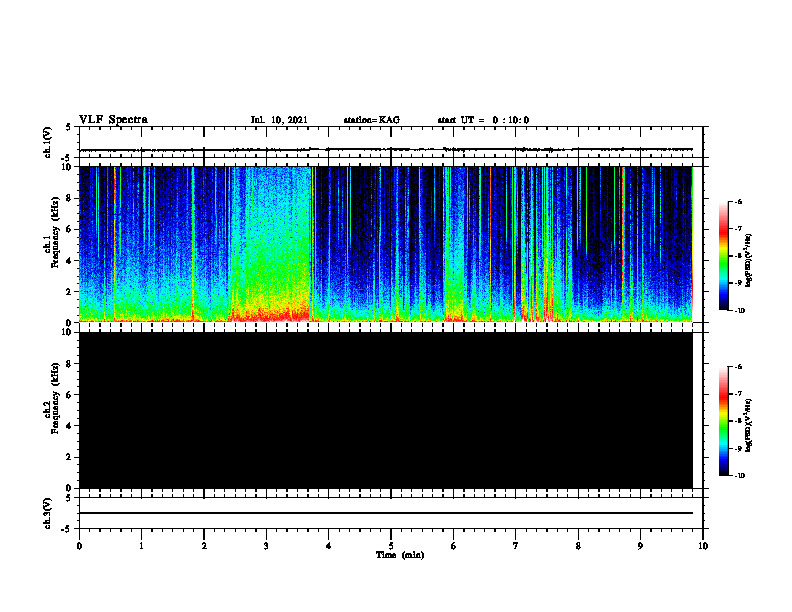Image resolution: width=792 pixels, height=612 pixels.
Task: Click the ch.1 spectrogram color scale bar
Action: tap(723, 256)
